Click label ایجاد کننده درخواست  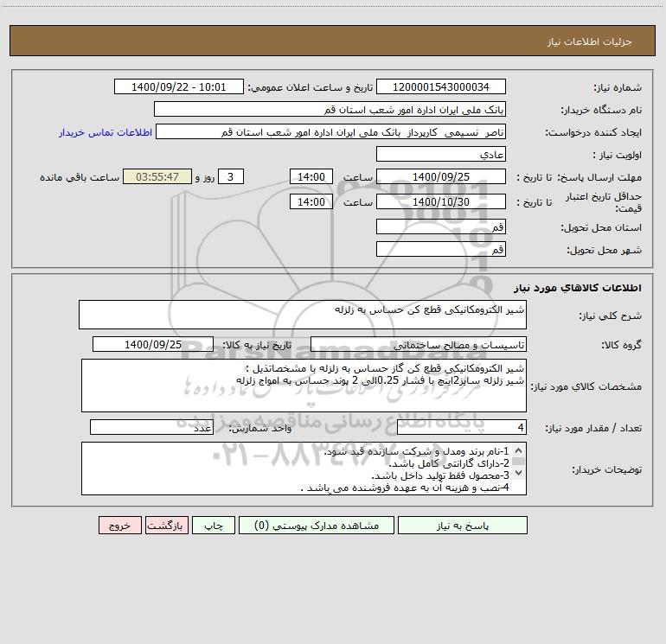tap(593, 132)
